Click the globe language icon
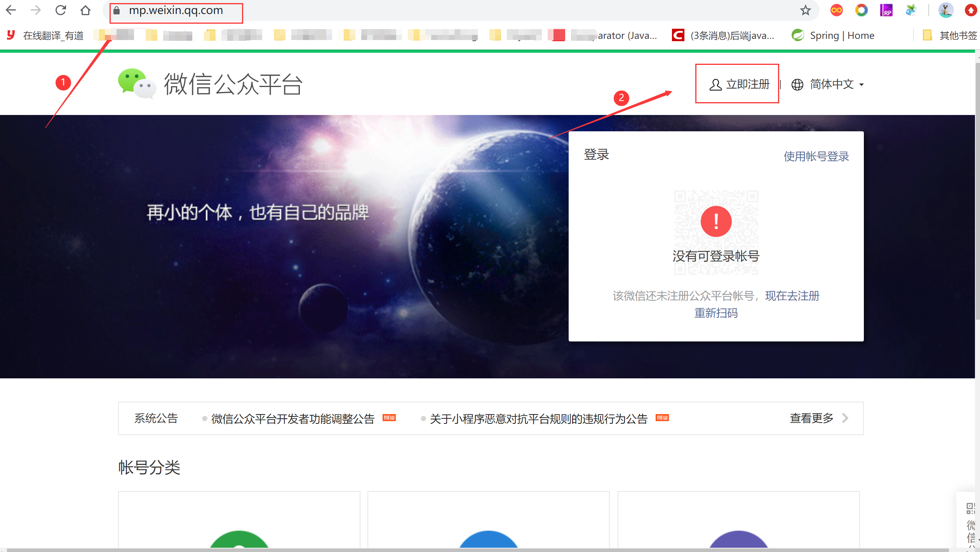The image size is (980, 552). (797, 84)
